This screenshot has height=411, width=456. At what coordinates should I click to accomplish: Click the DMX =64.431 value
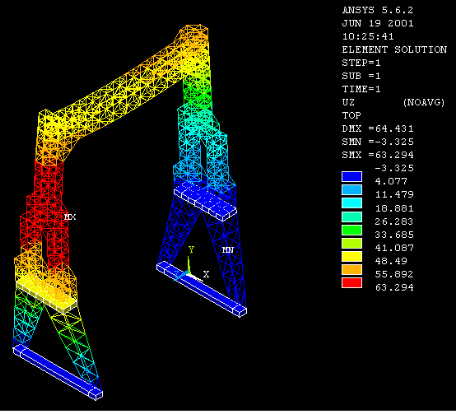click(x=378, y=129)
